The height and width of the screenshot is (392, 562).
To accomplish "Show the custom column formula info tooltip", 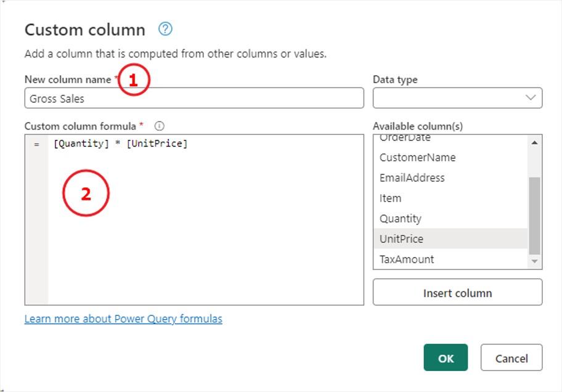I will pos(159,126).
